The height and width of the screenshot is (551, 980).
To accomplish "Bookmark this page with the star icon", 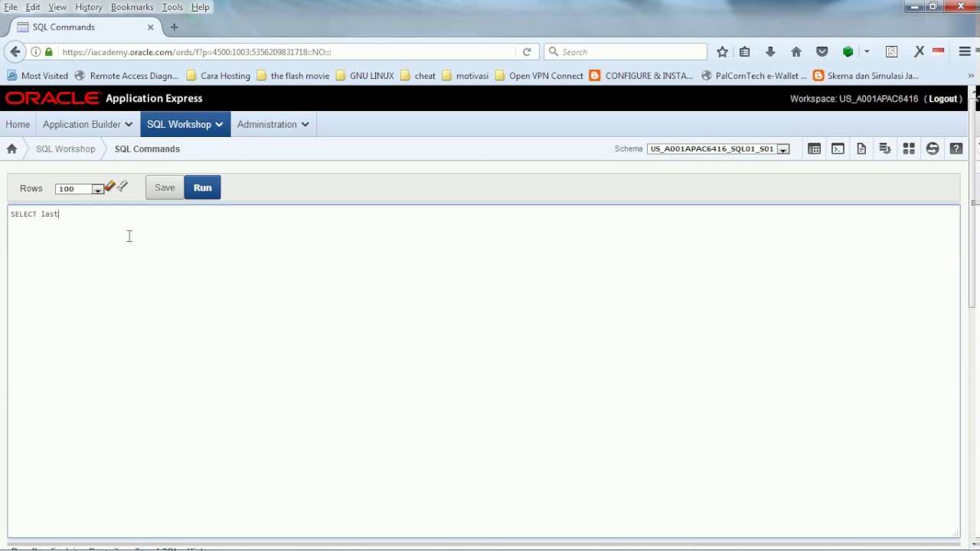I will pyautogui.click(x=722, y=52).
